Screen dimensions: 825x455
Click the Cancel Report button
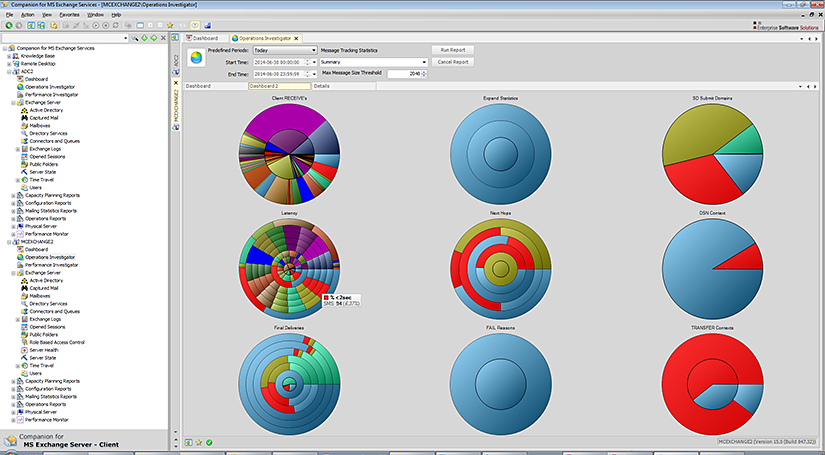(x=453, y=62)
